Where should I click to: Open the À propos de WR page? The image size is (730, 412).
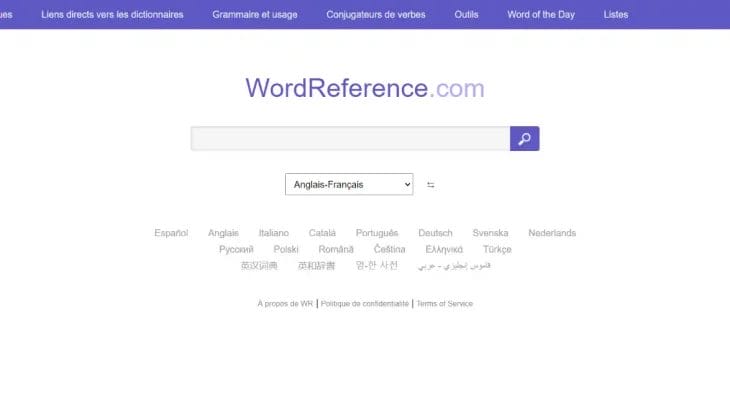coord(285,304)
